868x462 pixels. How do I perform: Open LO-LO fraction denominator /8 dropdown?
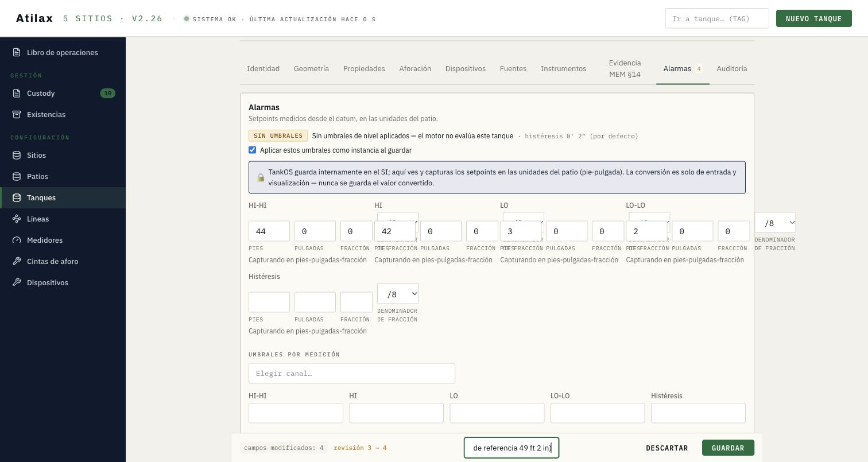click(775, 223)
